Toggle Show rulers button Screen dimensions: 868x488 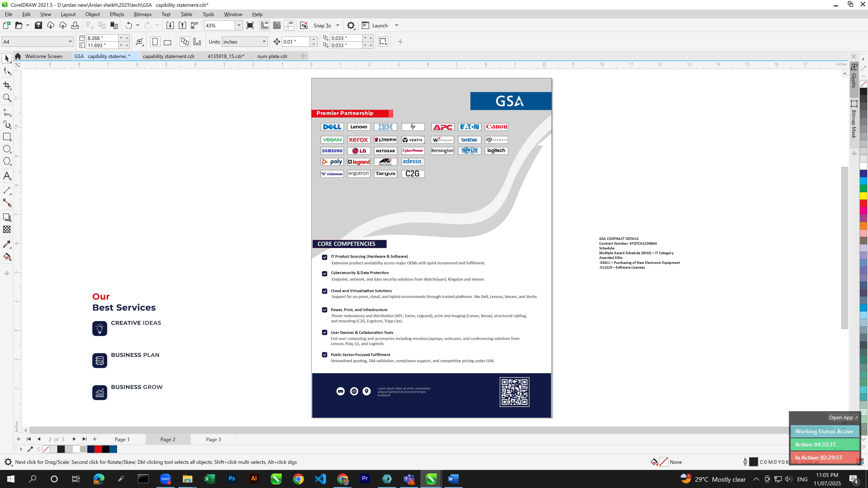coord(264,25)
